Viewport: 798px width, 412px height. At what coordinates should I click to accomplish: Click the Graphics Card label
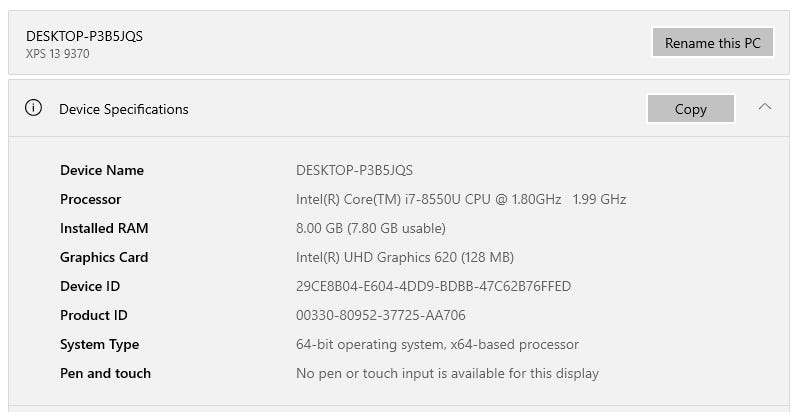(x=104, y=257)
